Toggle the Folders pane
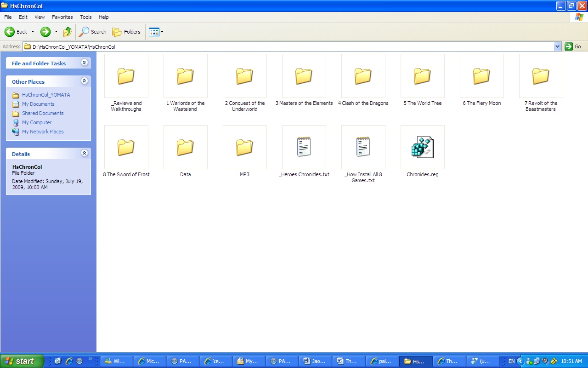This screenshot has width=588, height=368. click(x=126, y=32)
